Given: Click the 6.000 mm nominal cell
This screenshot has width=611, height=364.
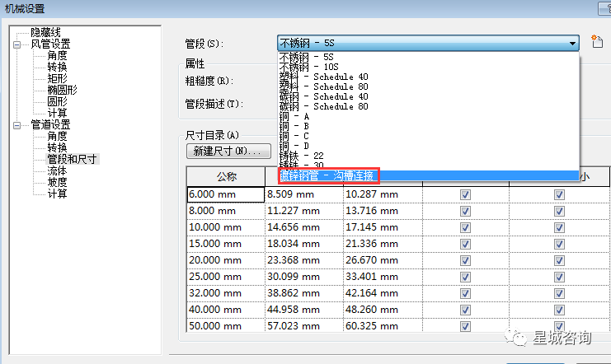Looking at the screenshot, I should point(226,194).
